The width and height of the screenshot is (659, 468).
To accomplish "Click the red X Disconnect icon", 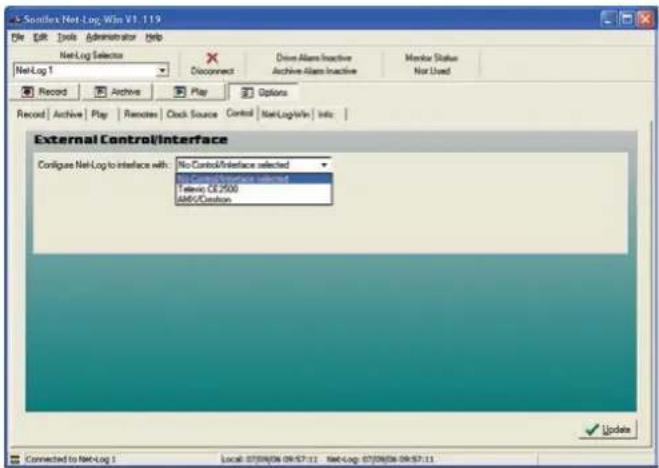I will click(212, 58).
